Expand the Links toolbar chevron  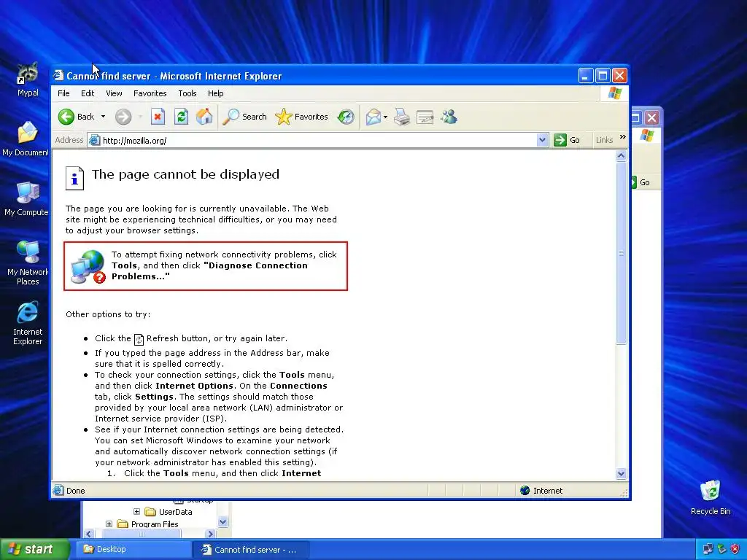click(x=623, y=137)
